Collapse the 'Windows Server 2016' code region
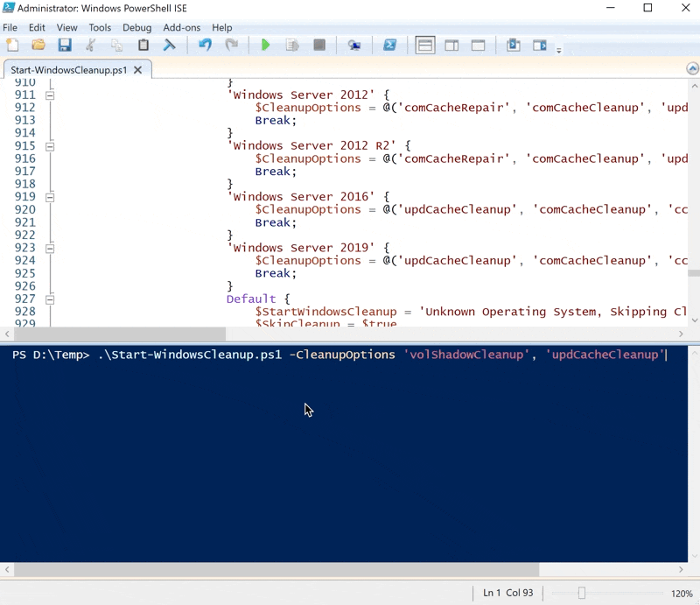The image size is (700, 605). coord(49,197)
